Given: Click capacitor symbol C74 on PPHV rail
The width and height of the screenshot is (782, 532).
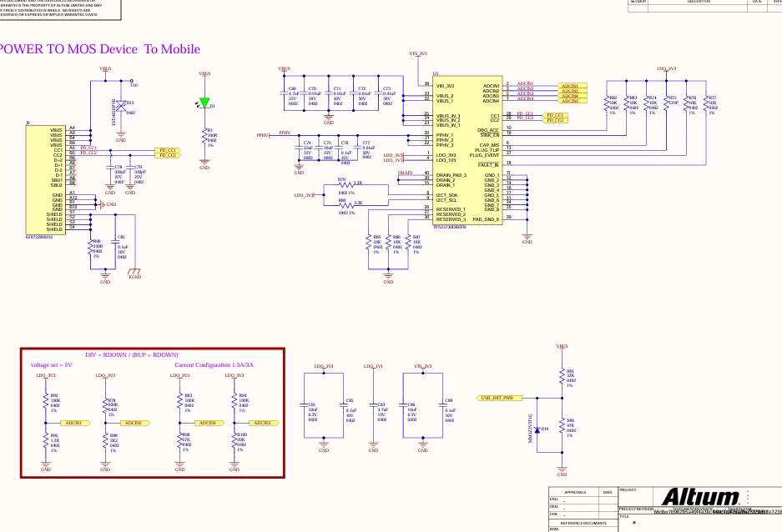Looking at the screenshot, I should point(299,148).
